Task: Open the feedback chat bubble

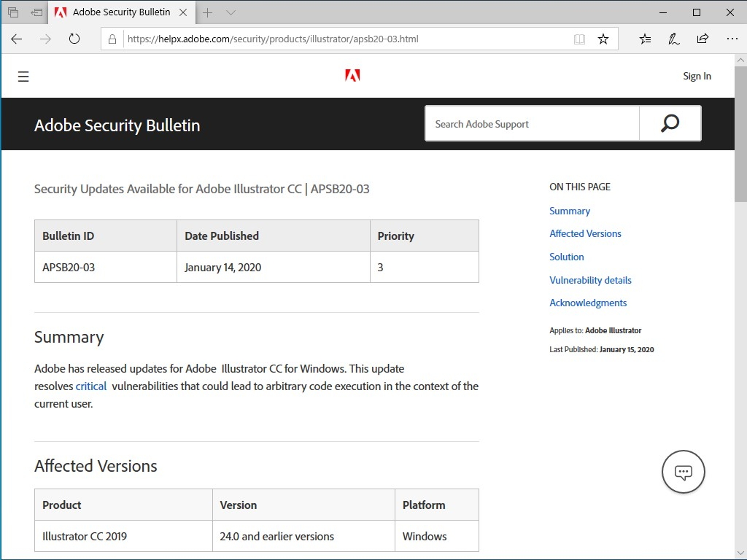Action: 683,471
